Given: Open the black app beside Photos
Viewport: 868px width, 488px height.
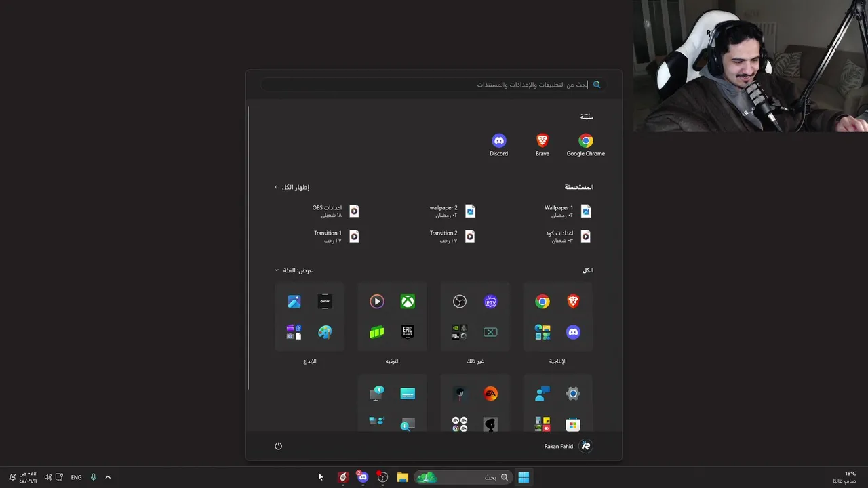Looking at the screenshot, I should [x=325, y=302].
